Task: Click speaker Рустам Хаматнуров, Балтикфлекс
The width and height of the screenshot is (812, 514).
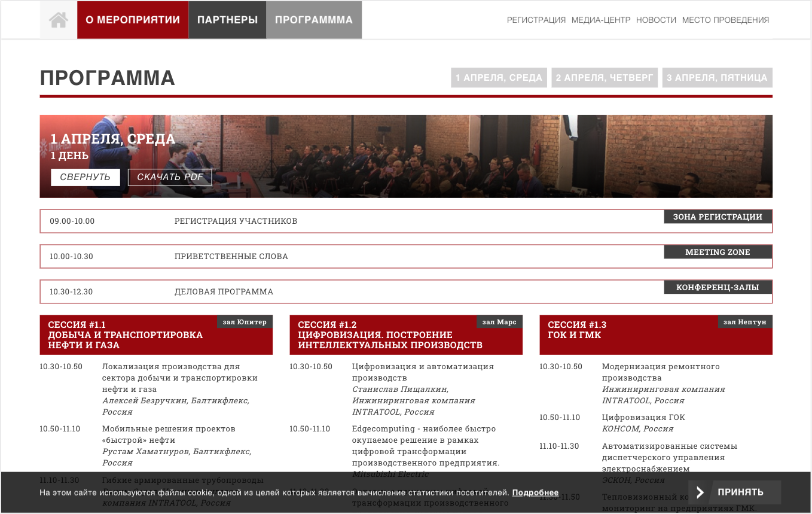Action: (177, 457)
